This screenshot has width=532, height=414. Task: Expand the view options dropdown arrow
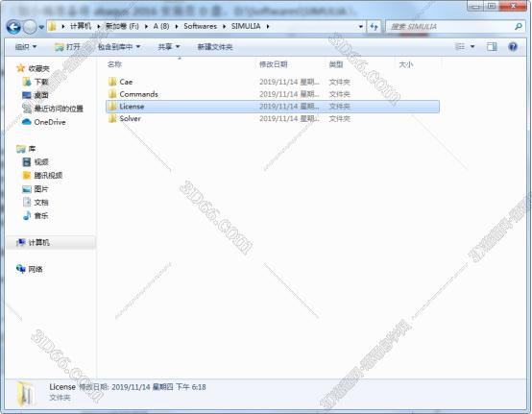[x=472, y=46]
